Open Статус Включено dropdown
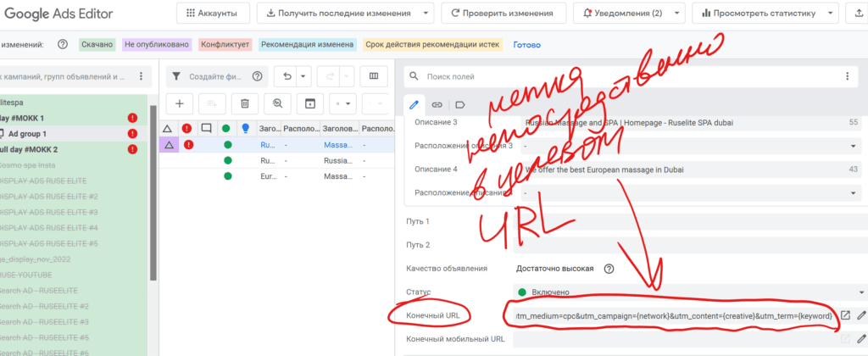The width and height of the screenshot is (868, 356). (690, 292)
